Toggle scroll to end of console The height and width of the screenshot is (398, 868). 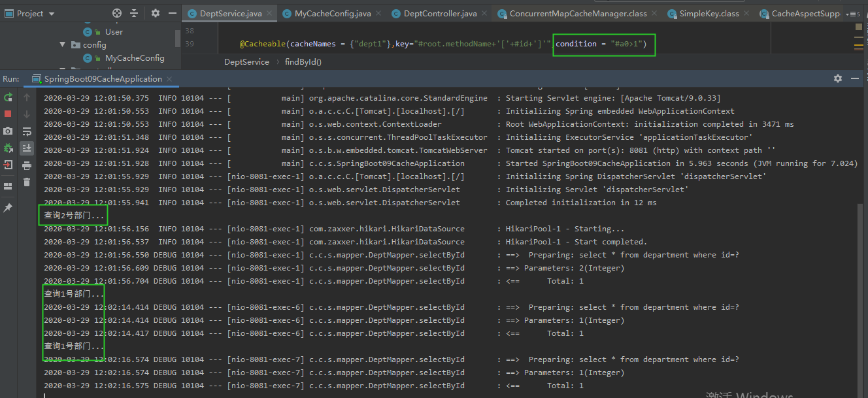pyautogui.click(x=27, y=148)
